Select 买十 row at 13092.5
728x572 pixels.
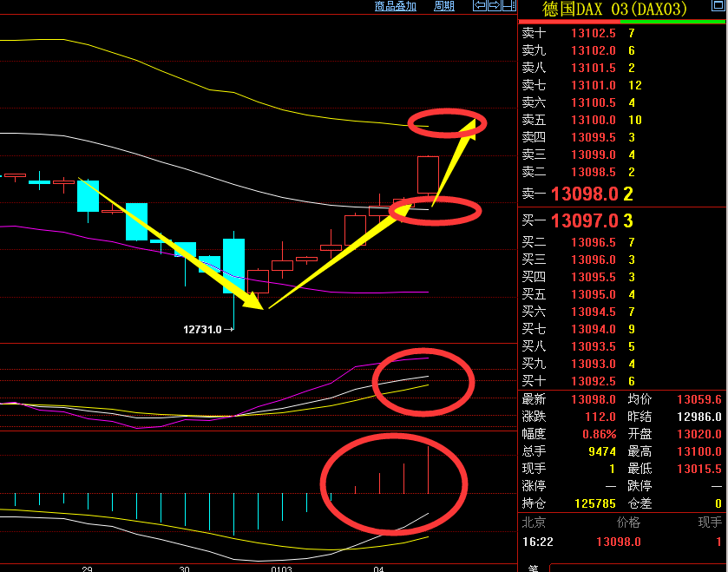[621, 381]
